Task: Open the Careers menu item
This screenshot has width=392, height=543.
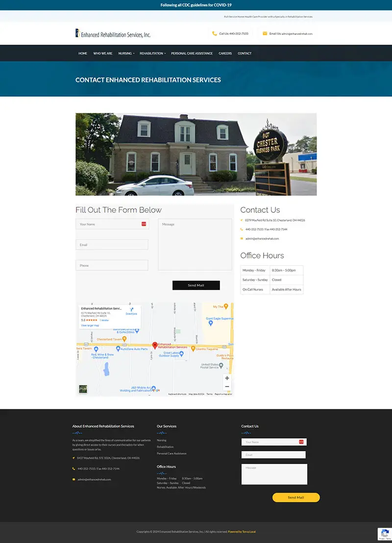Action: tap(225, 53)
